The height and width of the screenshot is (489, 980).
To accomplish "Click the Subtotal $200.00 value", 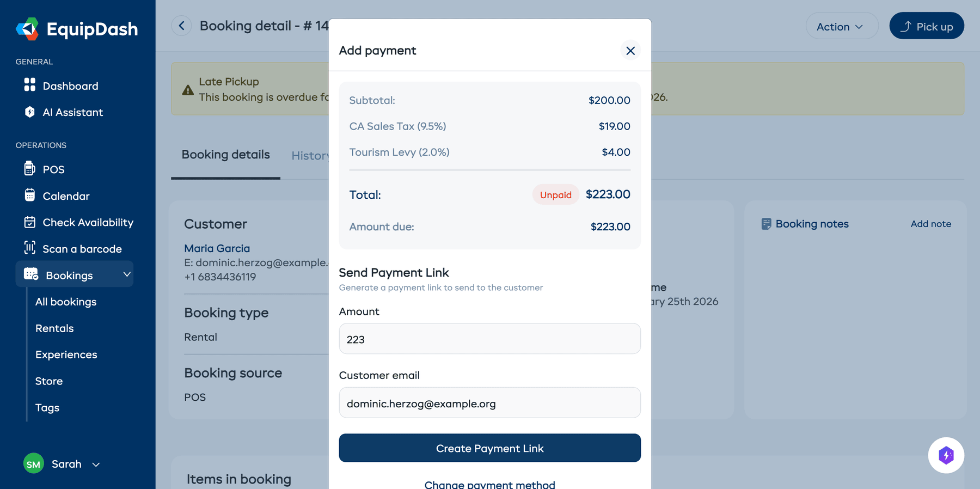I will [x=609, y=100].
